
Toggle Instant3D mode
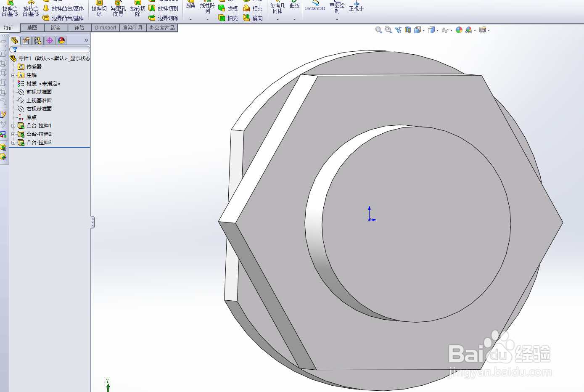(315, 6)
